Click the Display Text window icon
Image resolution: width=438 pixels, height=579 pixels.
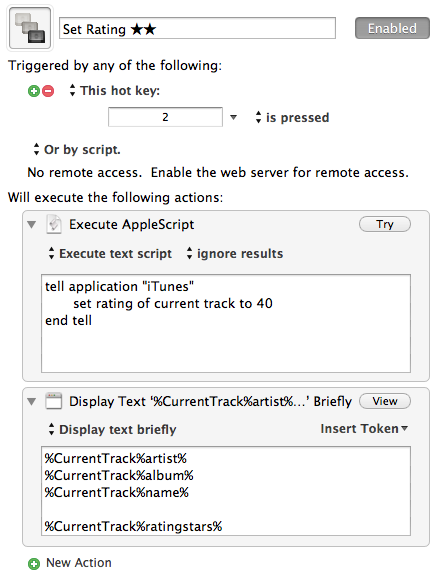coord(54,401)
